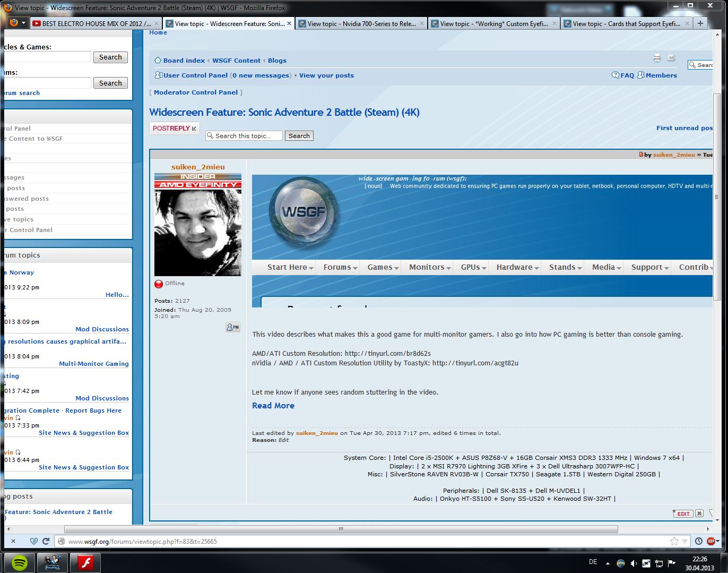Click the Post Reply button
Image resolution: width=728 pixels, height=573 pixels.
[175, 128]
